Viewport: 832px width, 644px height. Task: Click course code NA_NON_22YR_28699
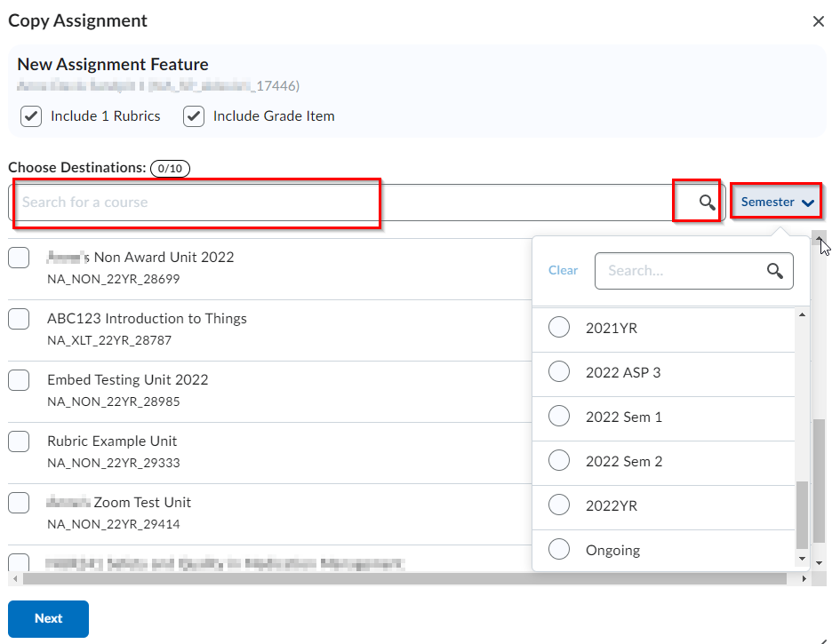click(x=114, y=279)
